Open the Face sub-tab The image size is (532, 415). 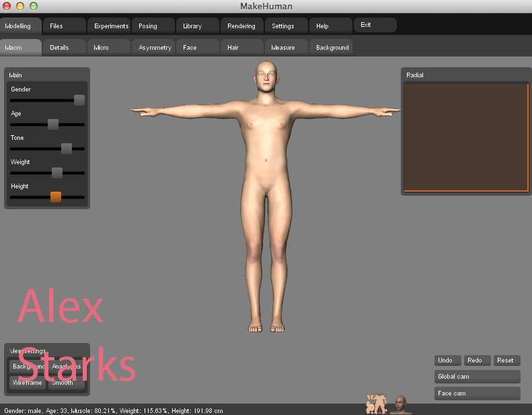(x=198, y=48)
